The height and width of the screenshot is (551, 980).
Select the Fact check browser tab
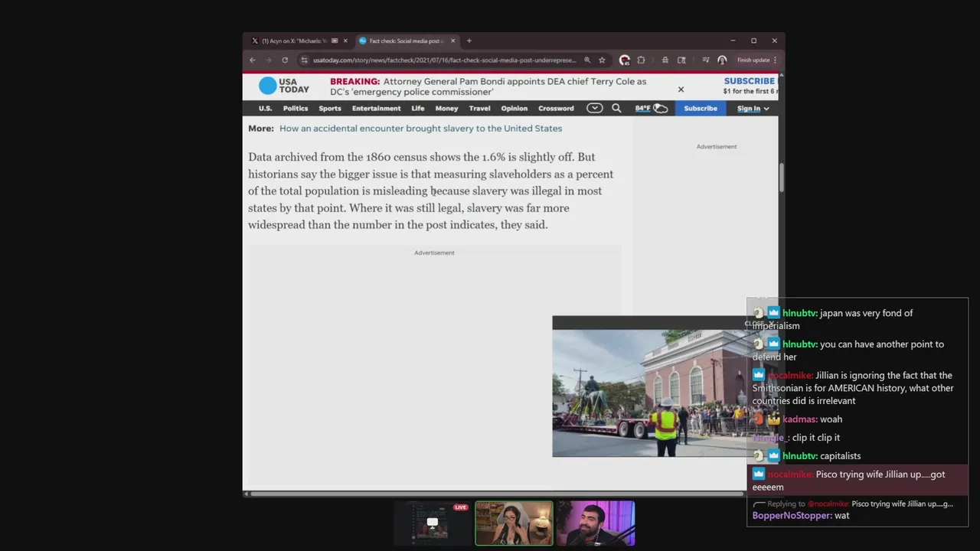tap(407, 41)
